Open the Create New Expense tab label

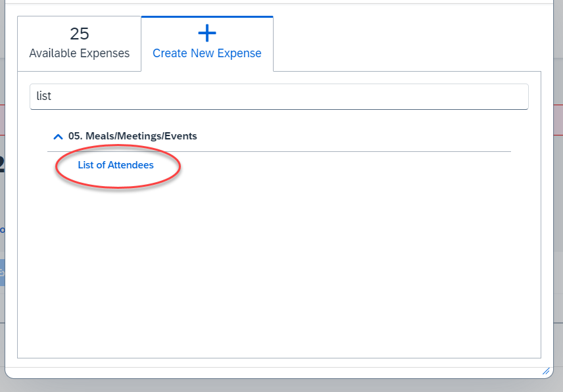[x=207, y=53]
